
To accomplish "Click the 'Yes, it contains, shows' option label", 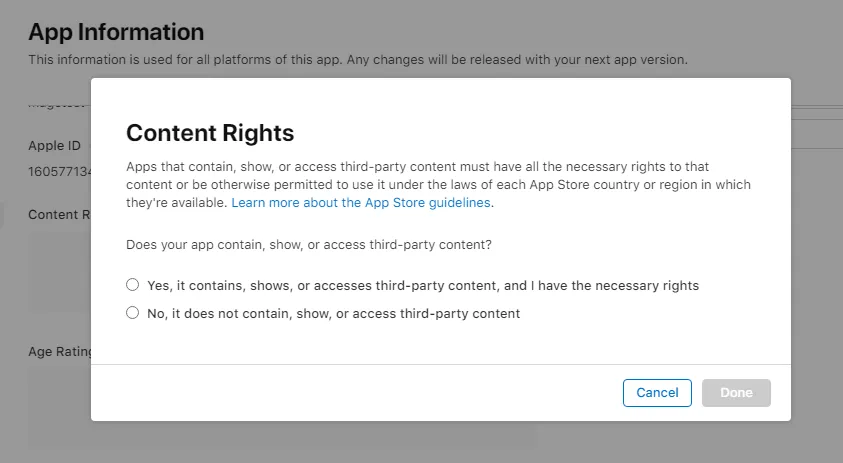I will pos(423,286).
